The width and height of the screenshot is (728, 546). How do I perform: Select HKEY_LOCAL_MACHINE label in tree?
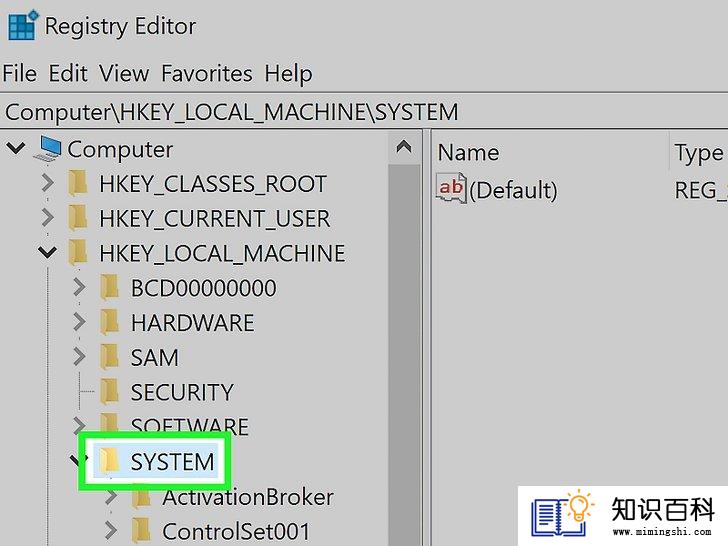coord(222,254)
